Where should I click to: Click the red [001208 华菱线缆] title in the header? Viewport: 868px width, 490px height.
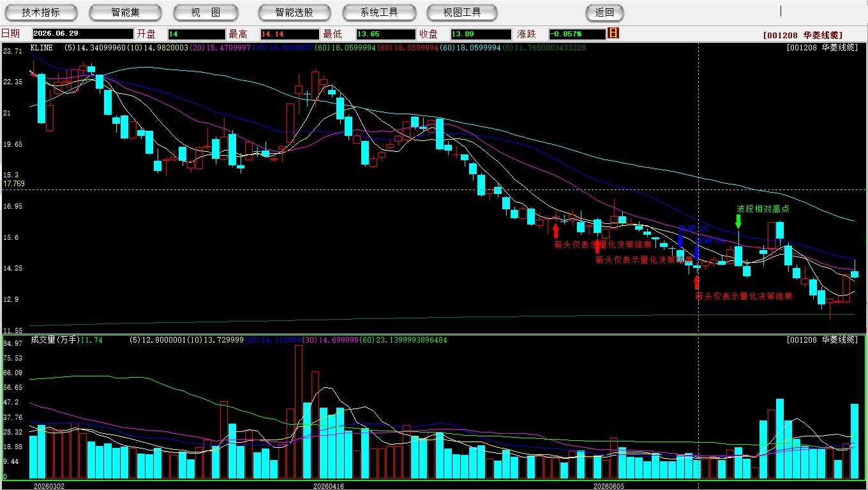click(803, 36)
